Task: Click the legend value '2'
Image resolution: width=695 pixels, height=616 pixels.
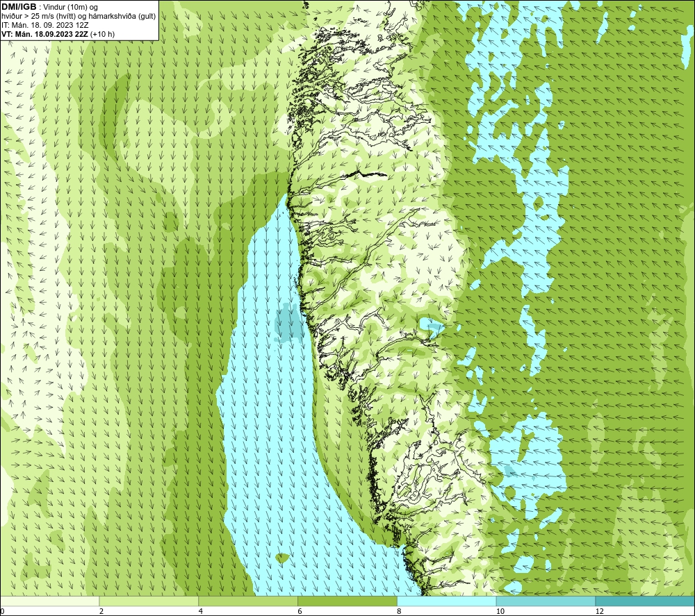Action: tap(101, 611)
